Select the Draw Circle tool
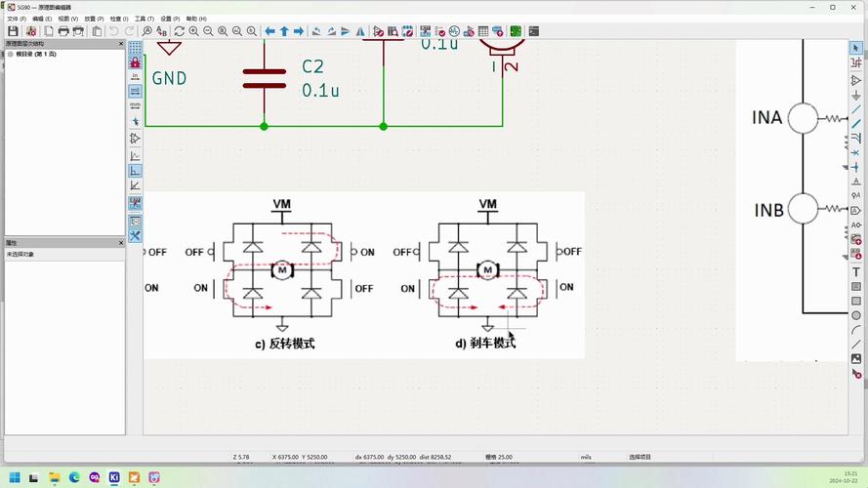868x488 pixels. coord(856,315)
